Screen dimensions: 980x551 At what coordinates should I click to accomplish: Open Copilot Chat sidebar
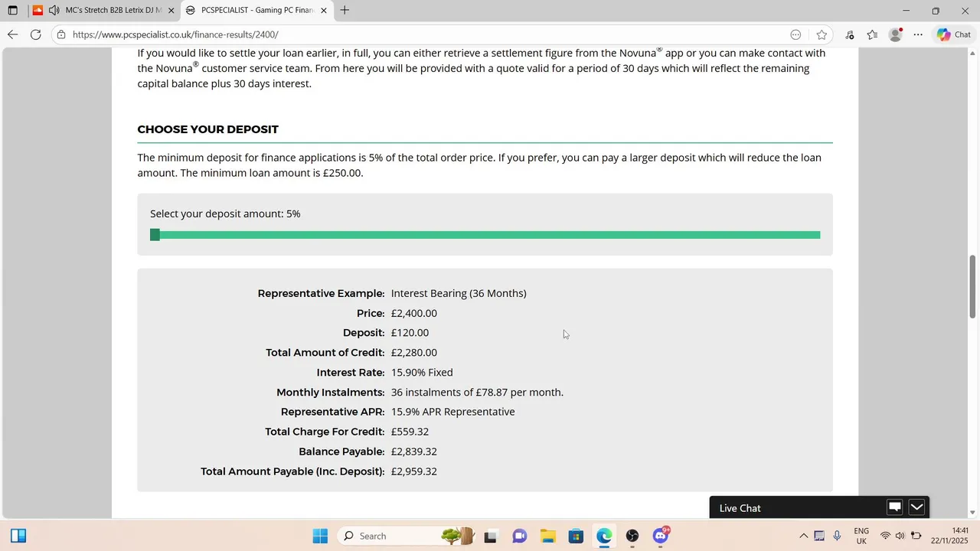pos(953,34)
